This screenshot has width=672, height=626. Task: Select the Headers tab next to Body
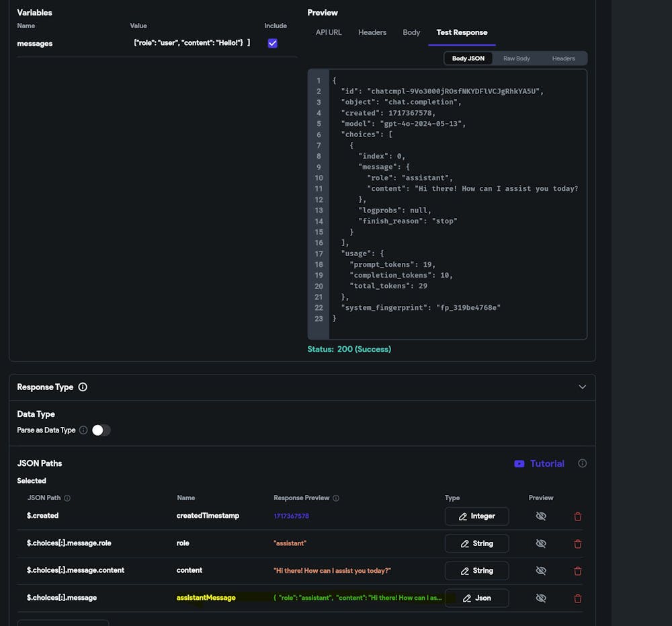point(372,32)
